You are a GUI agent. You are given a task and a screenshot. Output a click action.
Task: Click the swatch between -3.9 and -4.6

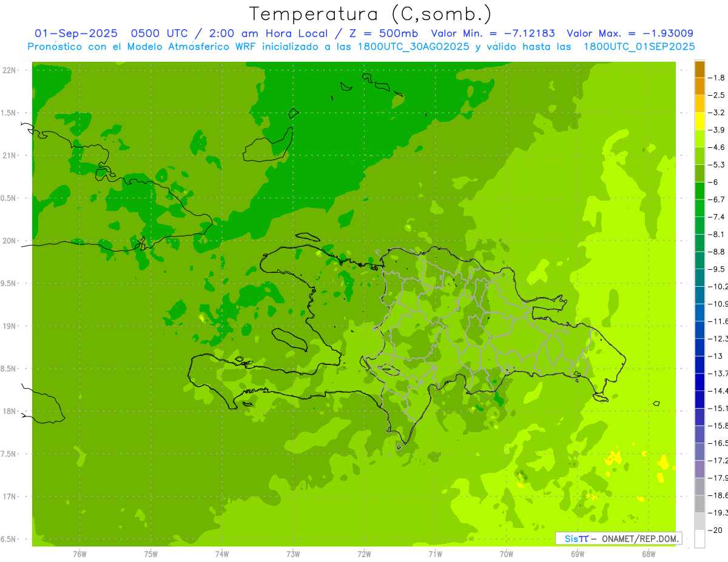tap(699, 138)
